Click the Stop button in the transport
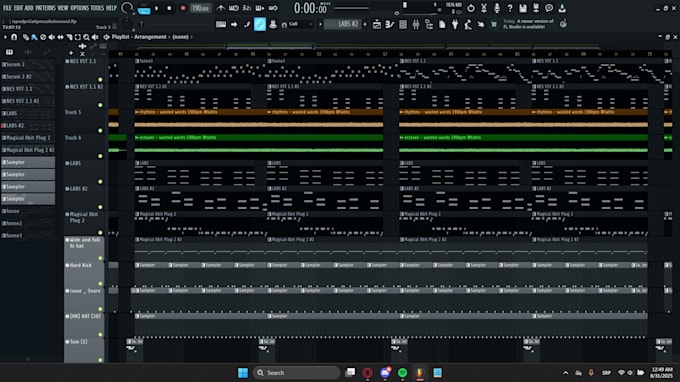Viewport: 680px width, 382px height. (169, 8)
